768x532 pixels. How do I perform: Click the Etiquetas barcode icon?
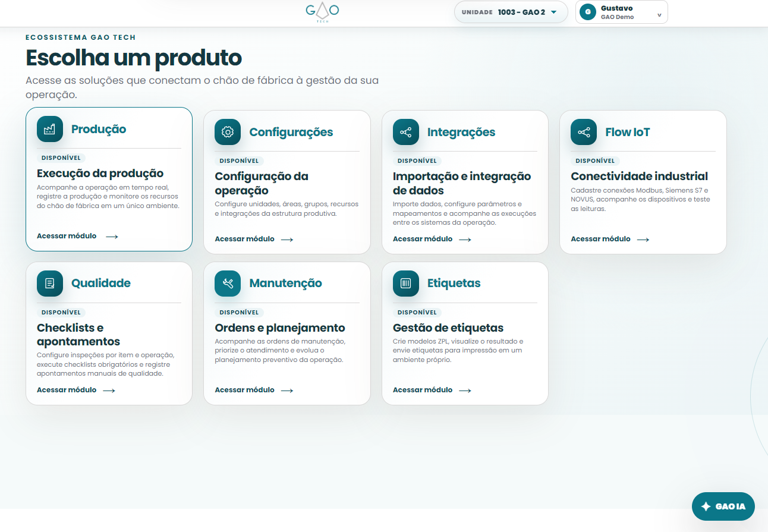tap(406, 284)
